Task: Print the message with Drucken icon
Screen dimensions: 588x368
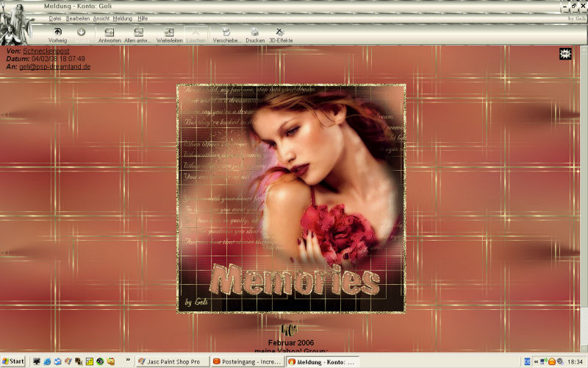Action: coord(254,34)
